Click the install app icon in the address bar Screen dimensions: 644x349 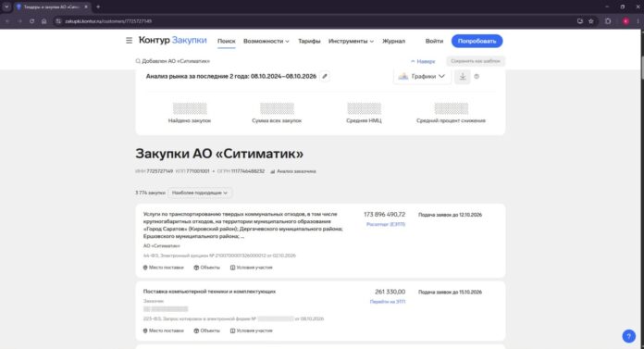[579, 21]
